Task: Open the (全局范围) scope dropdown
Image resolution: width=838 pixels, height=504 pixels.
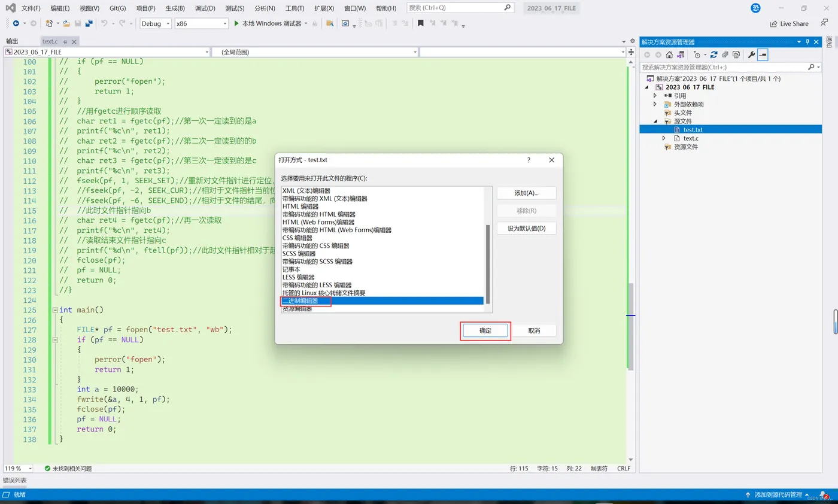Action: pyautogui.click(x=415, y=52)
